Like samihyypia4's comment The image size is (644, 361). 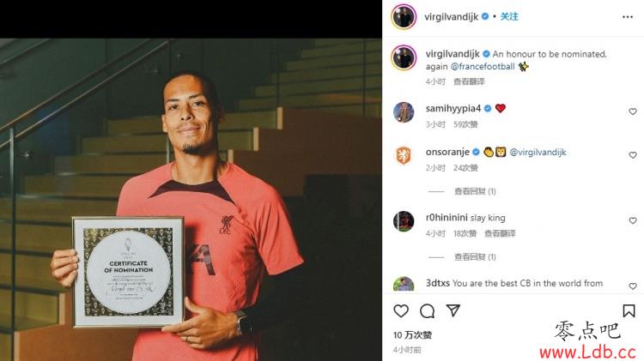coord(633,111)
